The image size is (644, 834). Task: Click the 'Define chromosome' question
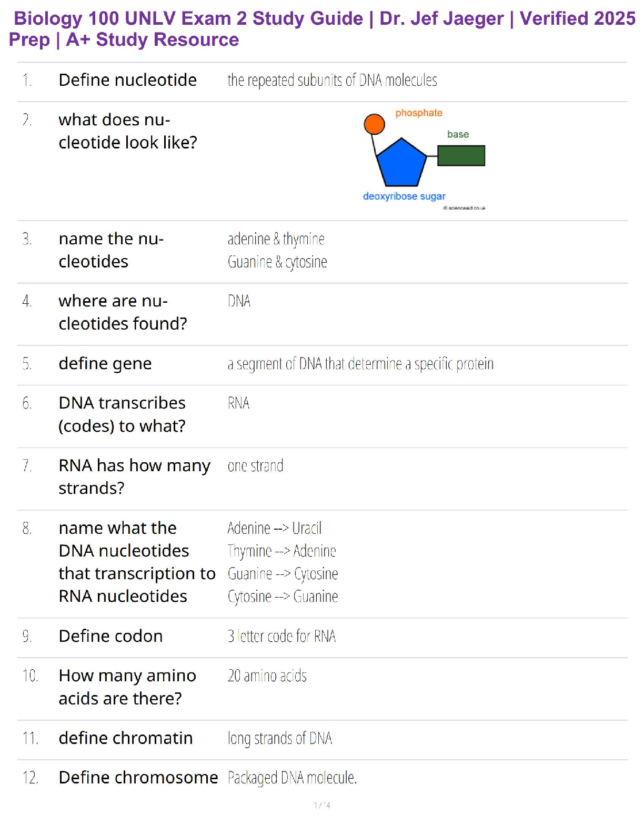pos(138,778)
